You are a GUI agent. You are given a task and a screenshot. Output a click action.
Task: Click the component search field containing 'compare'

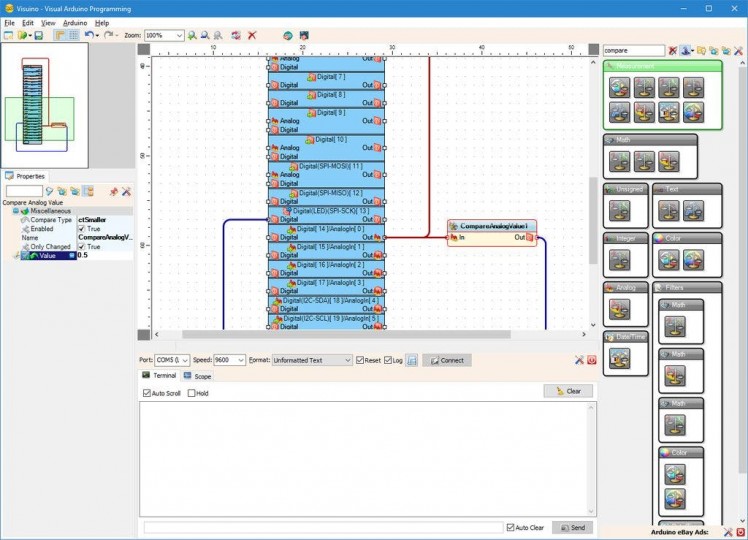(633, 50)
